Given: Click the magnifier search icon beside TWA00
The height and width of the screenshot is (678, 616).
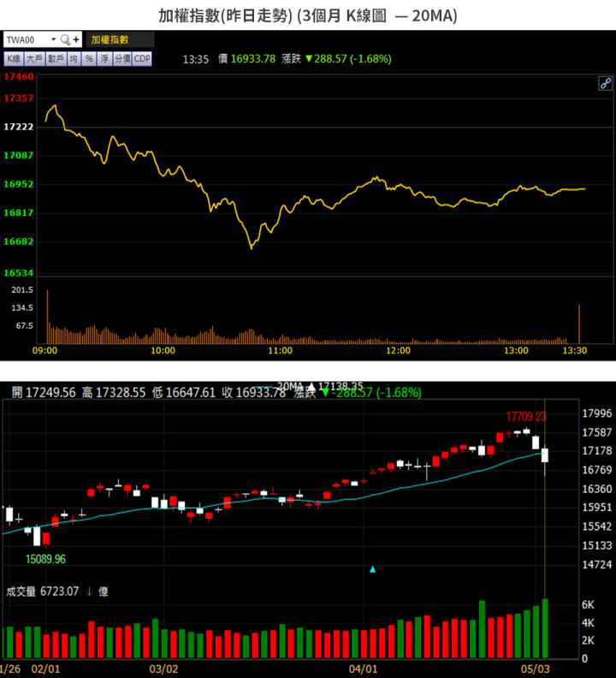Looking at the screenshot, I should coord(65,39).
